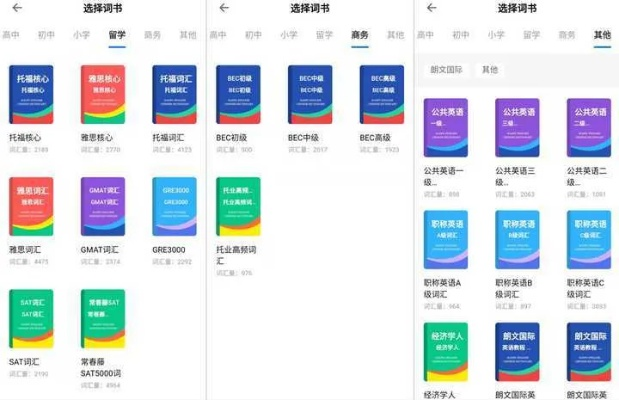
Task: Switch to 初中 tab on the 商务 screen
Action: pyautogui.click(x=253, y=35)
